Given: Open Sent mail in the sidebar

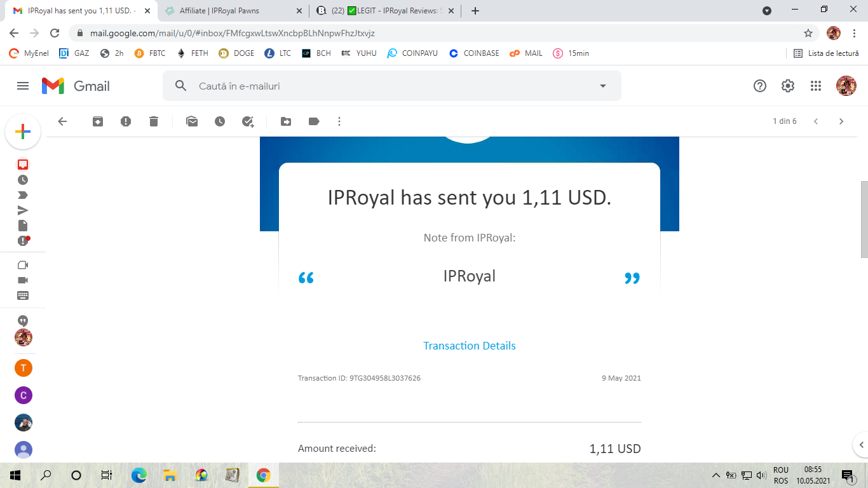Looking at the screenshot, I should [23, 210].
